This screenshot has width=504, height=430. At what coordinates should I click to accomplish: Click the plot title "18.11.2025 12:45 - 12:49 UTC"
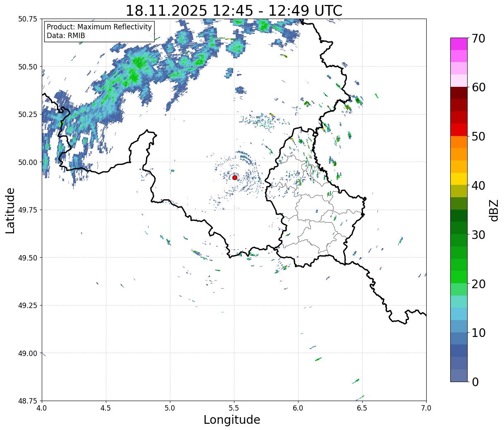[234, 10]
